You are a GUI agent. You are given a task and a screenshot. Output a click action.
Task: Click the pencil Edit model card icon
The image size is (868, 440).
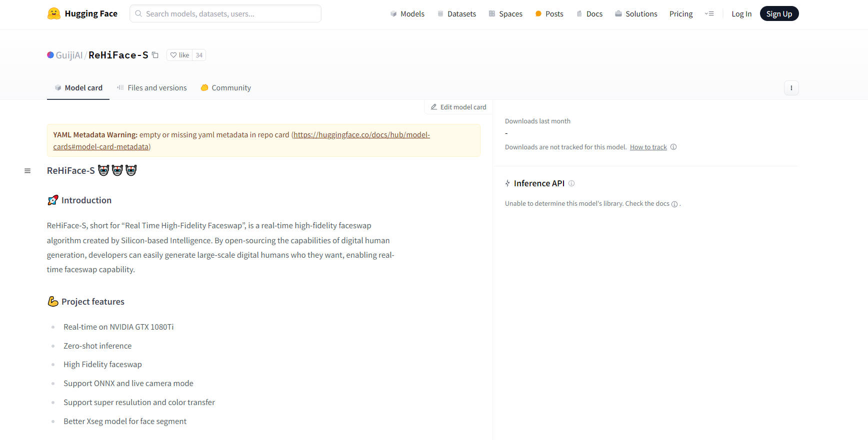[x=434, y=107]
